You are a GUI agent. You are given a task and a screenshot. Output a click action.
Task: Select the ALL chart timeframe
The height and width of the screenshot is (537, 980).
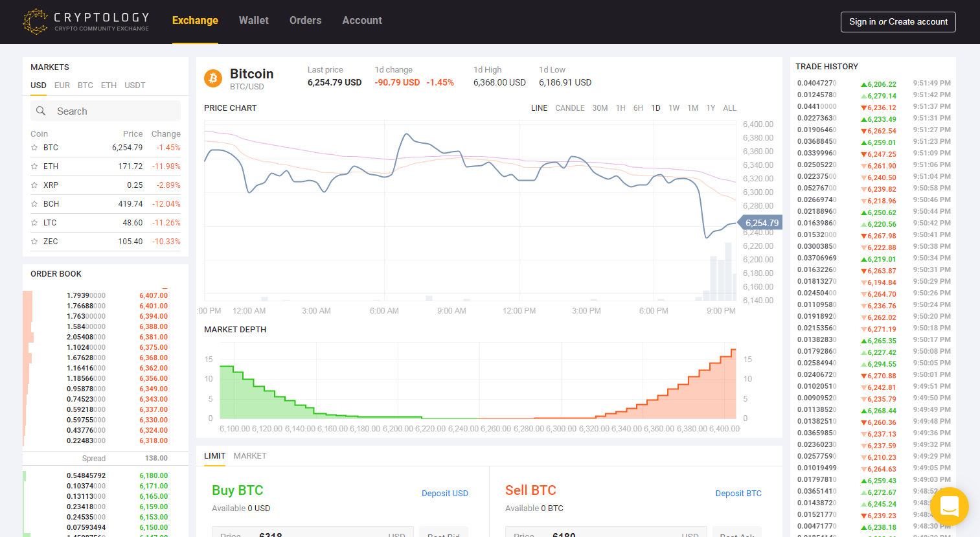(x=729, y=108)
